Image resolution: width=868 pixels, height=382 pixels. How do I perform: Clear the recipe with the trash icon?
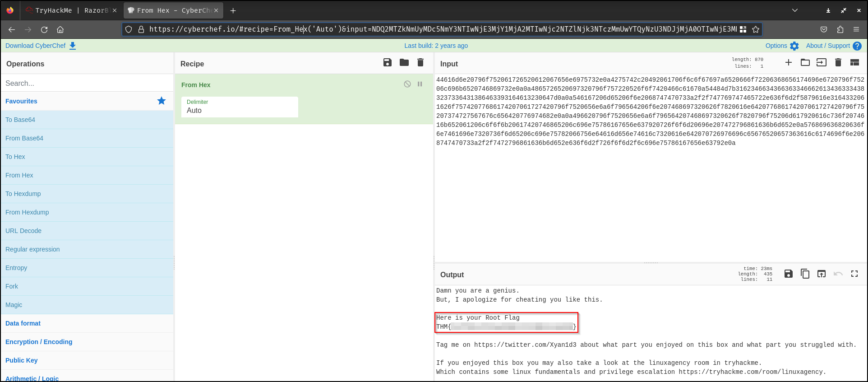pos(420,63)
